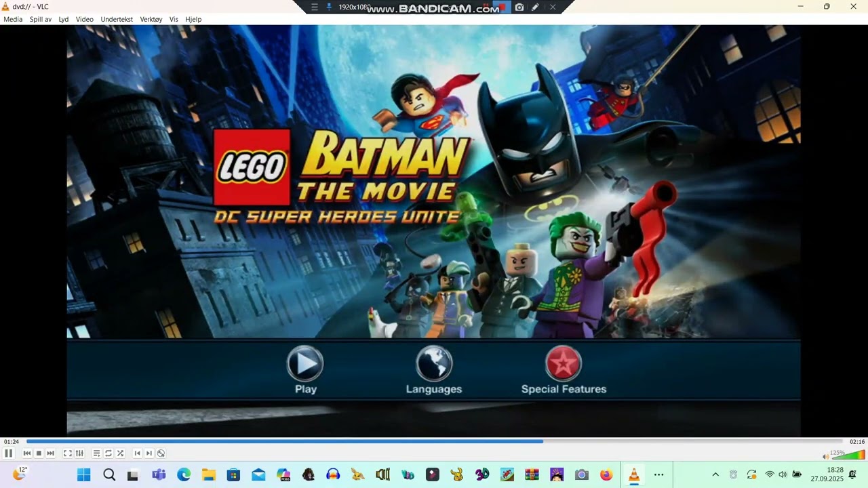The width and height of the screenshot is (868, 488).
Task: Select Special Features in DVD menu
Action: (x=564, y=370)
